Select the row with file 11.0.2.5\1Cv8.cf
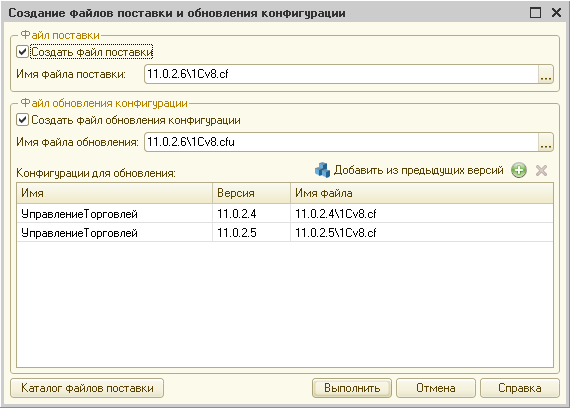Viewport: 570px width, 408px height. coord(285,232)
